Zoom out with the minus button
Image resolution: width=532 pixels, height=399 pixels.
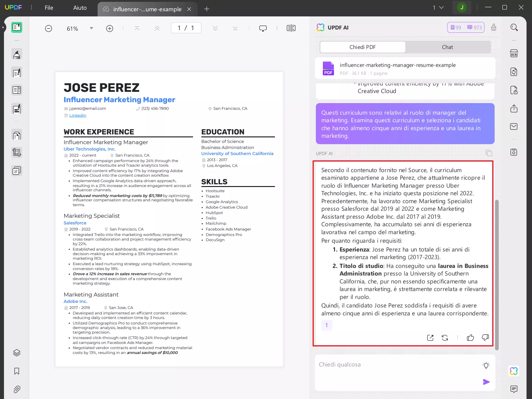click(x=49, y=29)
